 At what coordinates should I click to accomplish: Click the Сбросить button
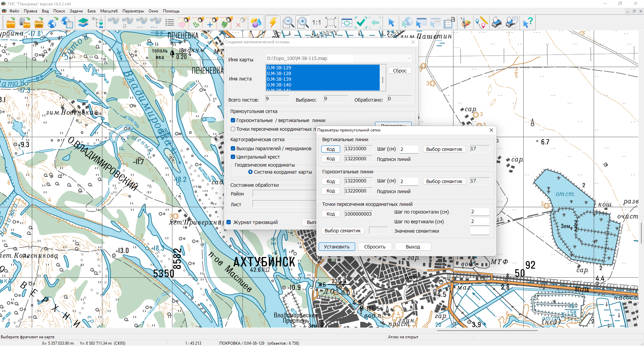pos(375,247)
